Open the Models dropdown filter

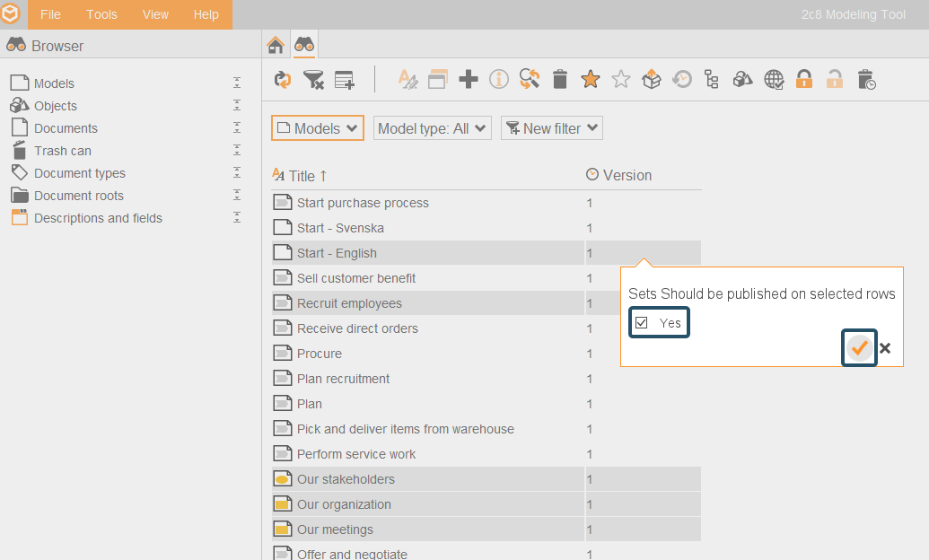318,128
